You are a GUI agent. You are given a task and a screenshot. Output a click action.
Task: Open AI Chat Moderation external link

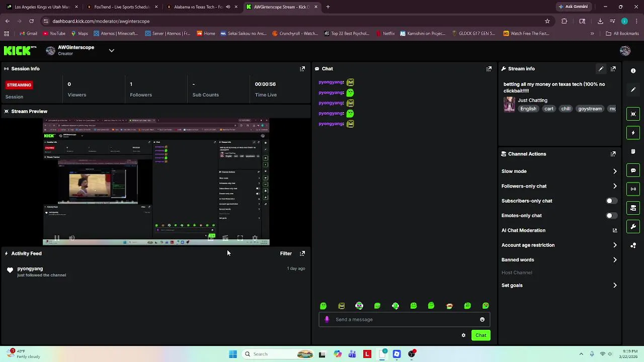pos(615,230)
